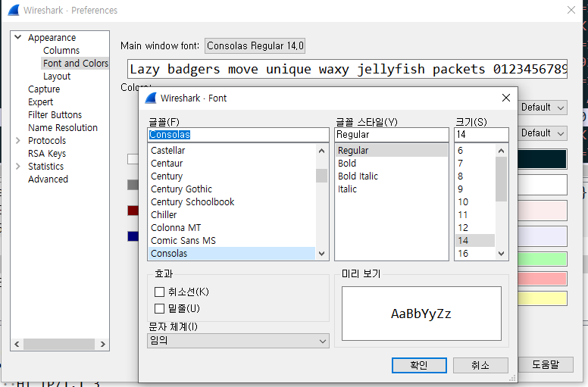Open the first Default dropdown
Image resolution: width=588 pixels, height=387 pixels.
pos(543,108)
